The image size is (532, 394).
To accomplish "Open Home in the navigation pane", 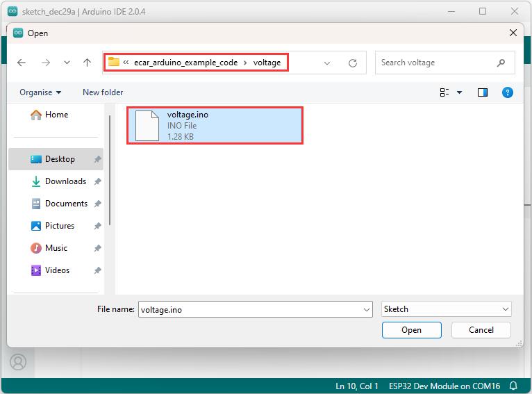I will [49, 115].
